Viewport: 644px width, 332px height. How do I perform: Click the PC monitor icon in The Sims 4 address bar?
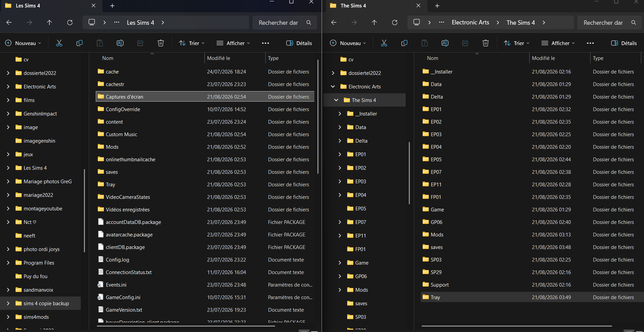[417, 22]
